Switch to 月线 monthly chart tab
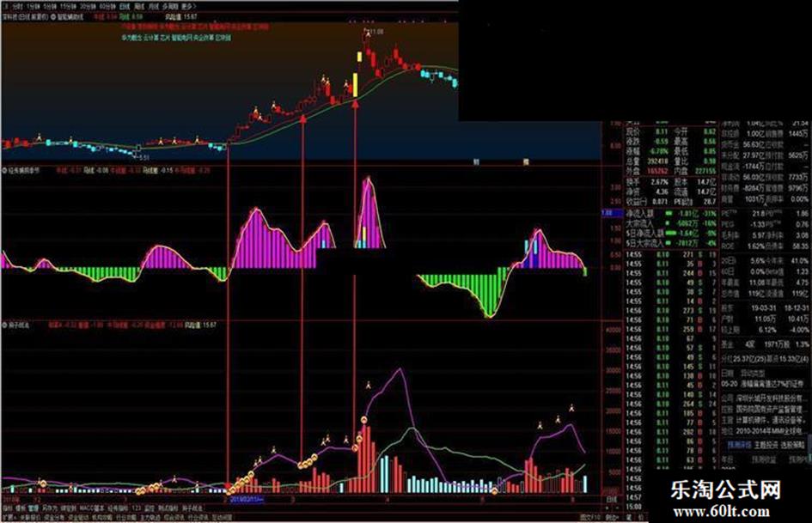 tap(153, 7)
